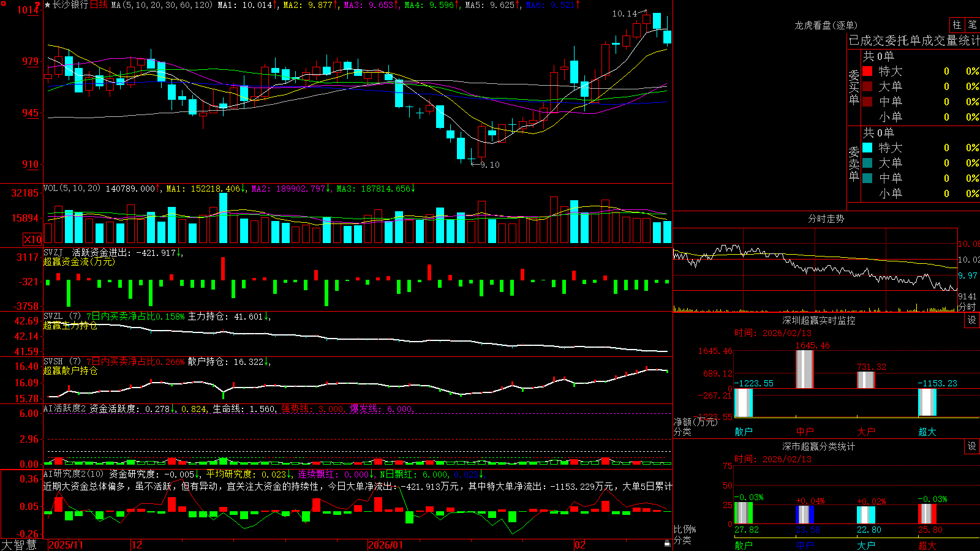Toggle the 笔 tick display mode
The image size is (980, 551).
point(972,25)
